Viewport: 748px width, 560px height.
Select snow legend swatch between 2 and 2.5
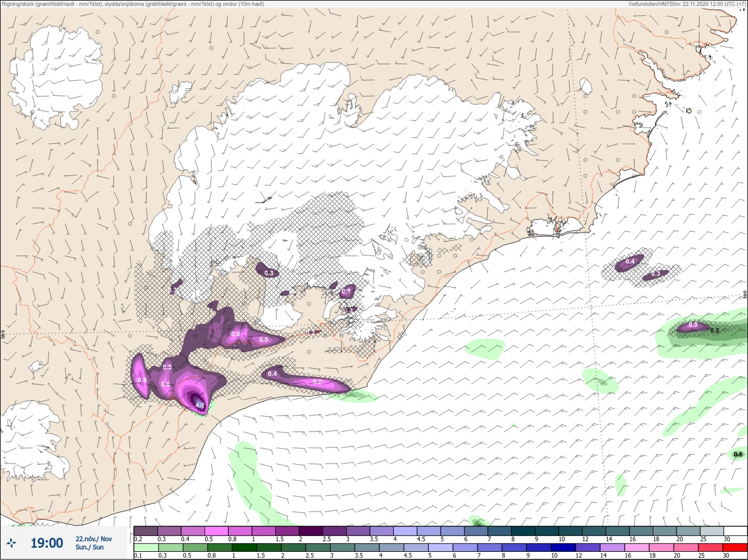click(x=311, y=531)
